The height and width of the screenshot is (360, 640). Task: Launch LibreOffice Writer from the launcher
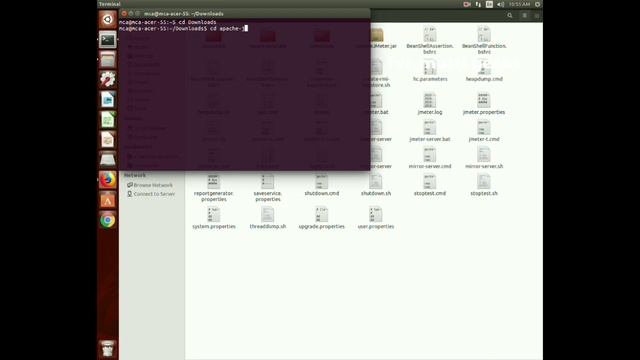pos(108,100)
